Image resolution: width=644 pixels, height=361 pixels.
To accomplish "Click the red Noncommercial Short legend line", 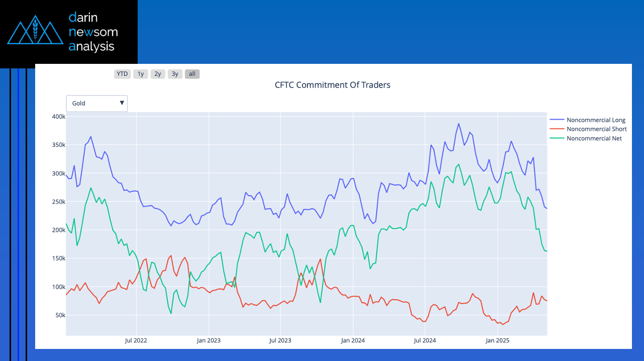I will tap(557, 129).
